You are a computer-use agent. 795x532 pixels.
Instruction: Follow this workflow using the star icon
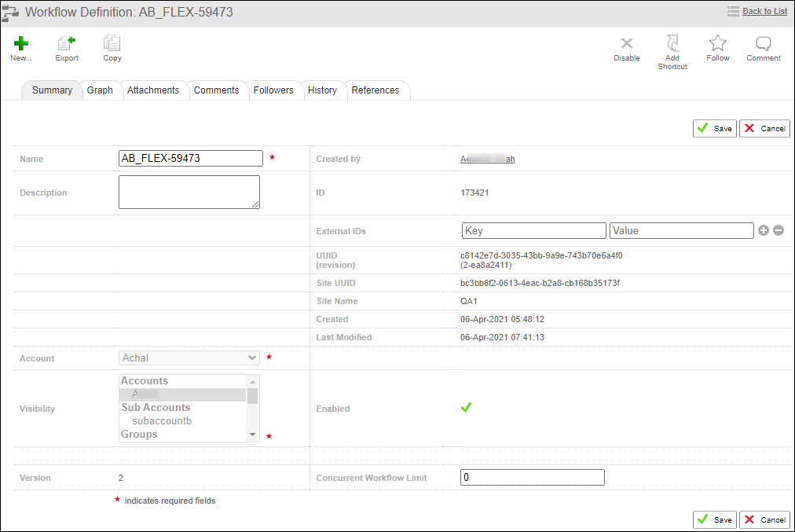click(717, 47)
